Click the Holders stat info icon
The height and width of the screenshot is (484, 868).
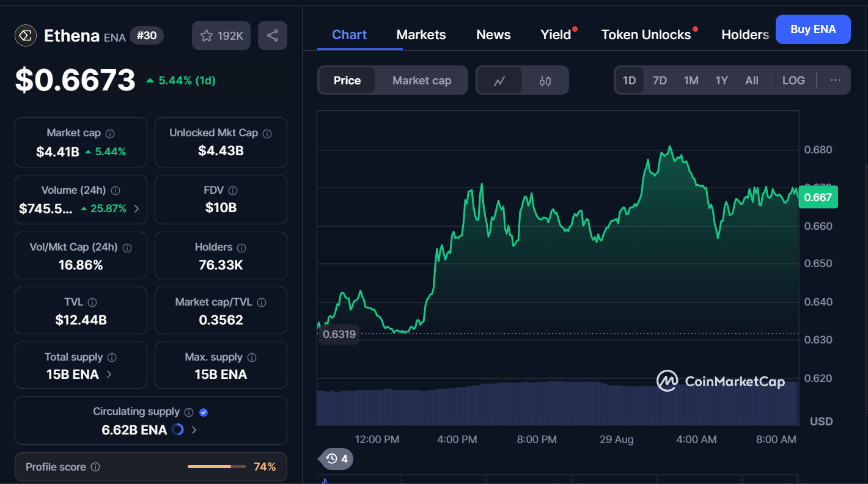[241, 248]
